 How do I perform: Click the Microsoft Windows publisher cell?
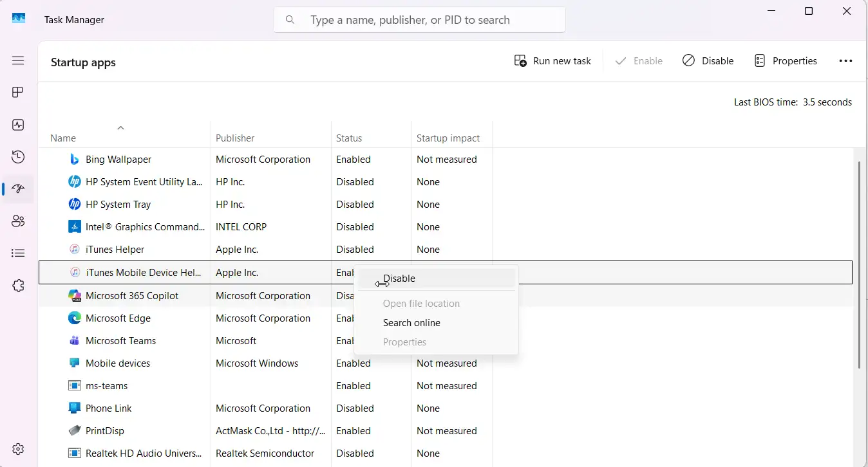[x=257, y=363]
